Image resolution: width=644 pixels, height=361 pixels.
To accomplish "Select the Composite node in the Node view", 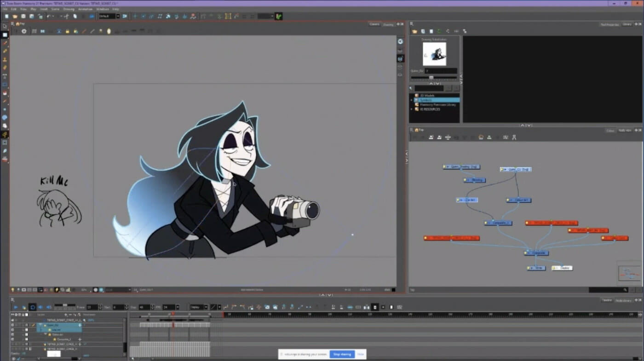I will tap(536, 252).
